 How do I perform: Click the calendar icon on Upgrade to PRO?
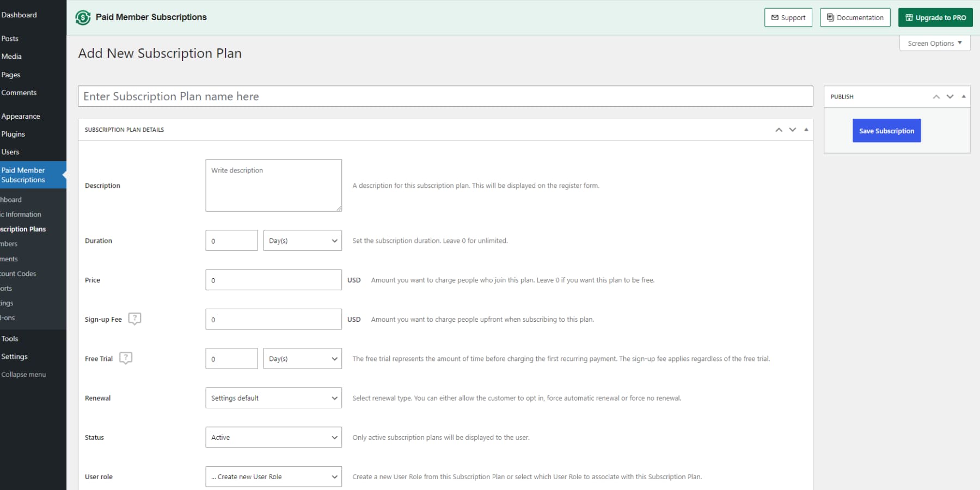point(909,17)
